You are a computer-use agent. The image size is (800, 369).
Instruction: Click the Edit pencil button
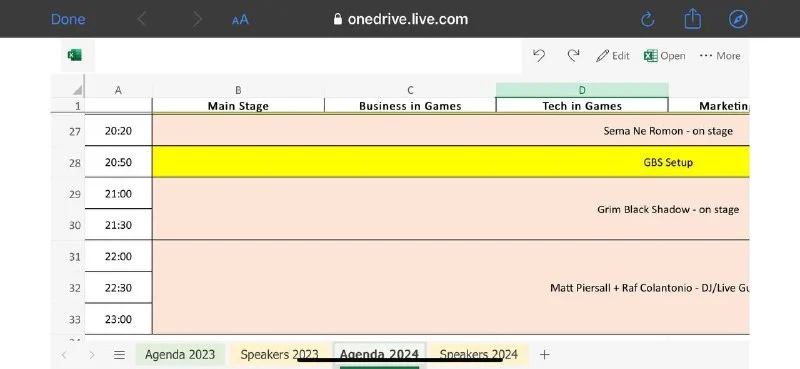click(x=613, y=56)
